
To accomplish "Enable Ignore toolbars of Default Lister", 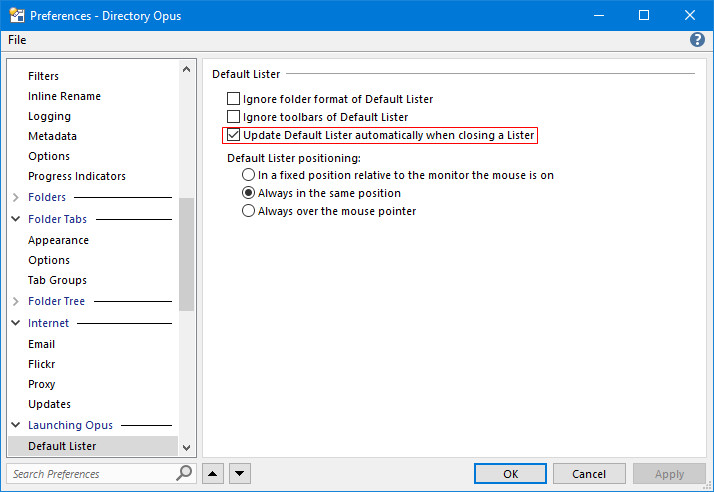I will click(233, 117).
